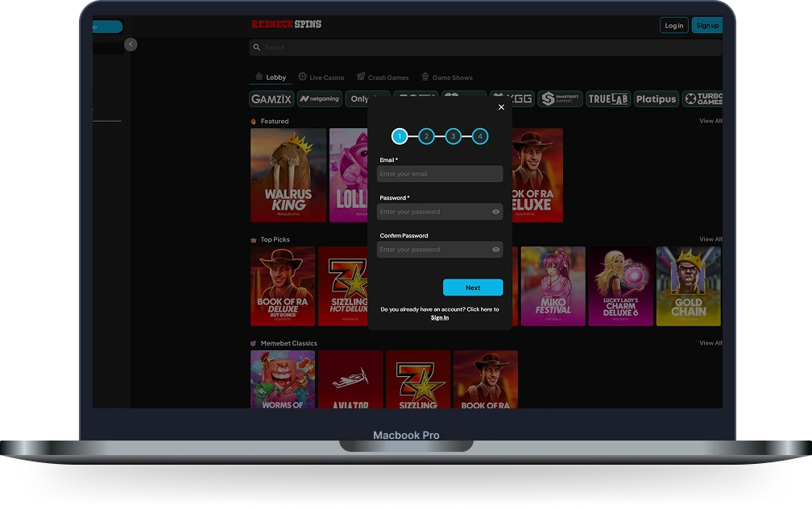Select step 2 circle in the progress indicator
812x509 pixels.
[426, 136]
